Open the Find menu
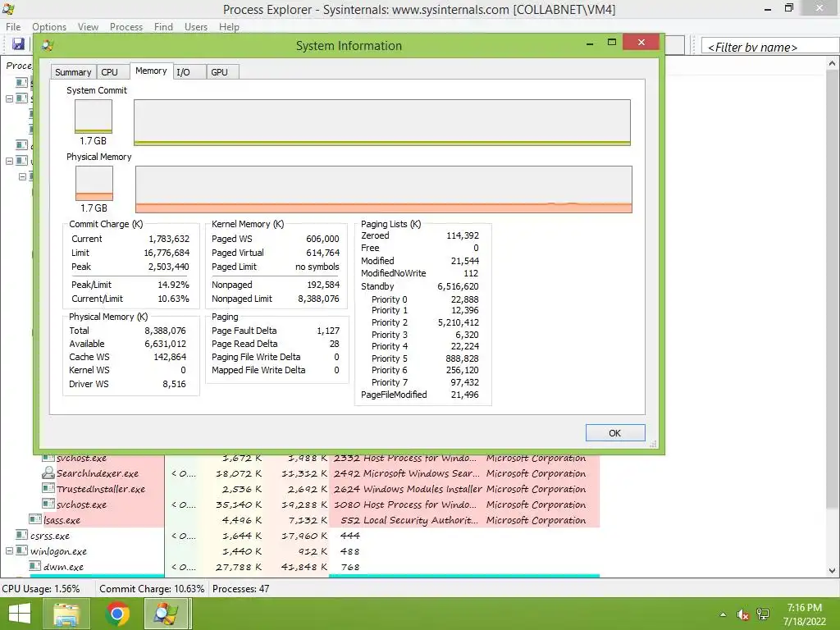The image size is (840, 630). click(x=163, y=27)
